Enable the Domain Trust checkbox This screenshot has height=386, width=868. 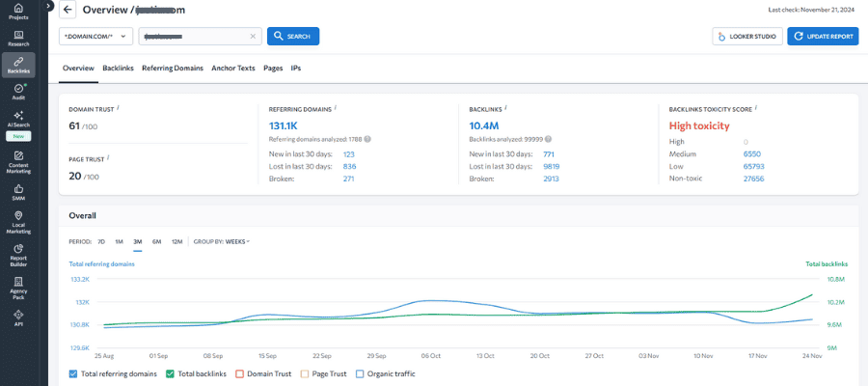[x=239, y=373]
